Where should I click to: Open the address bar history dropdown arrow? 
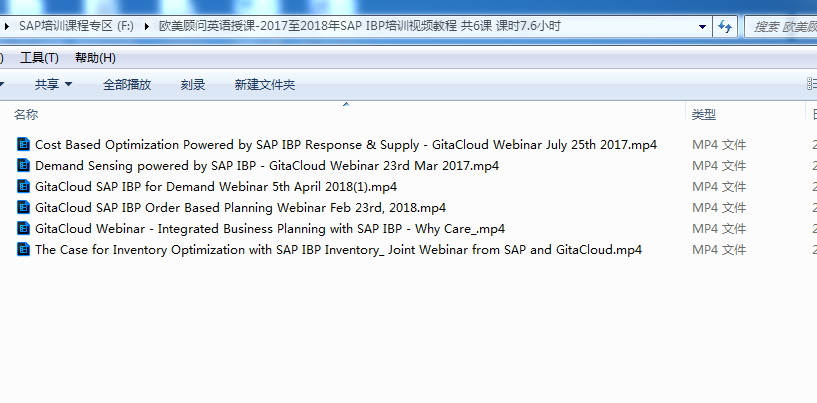click(x=702, y=26)
